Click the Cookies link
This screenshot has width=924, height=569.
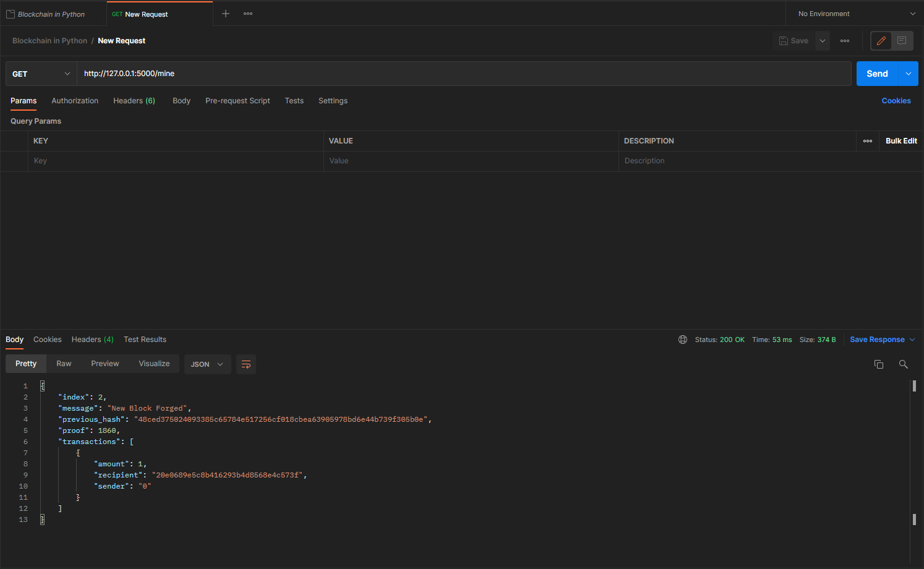[x=896, y=101]
